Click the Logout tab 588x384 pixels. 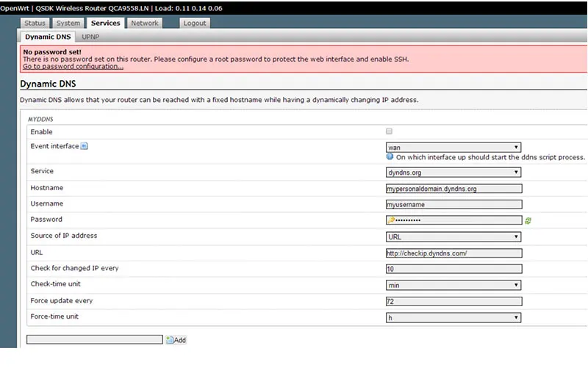(x=194, y=23)
